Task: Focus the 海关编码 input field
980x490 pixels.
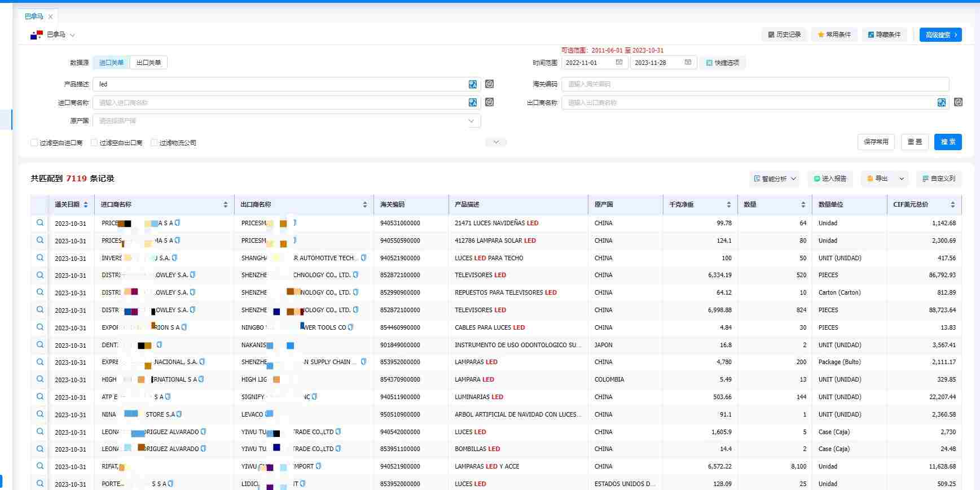Action: (x=755, y=84)
